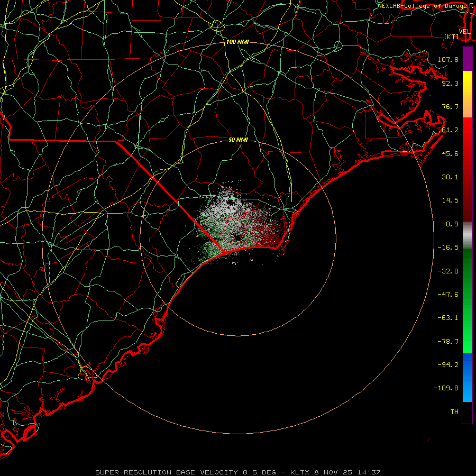This screenshot has height=476, width=476.
Task: Click the VEL legend title
Action: [x=465, y=32]
